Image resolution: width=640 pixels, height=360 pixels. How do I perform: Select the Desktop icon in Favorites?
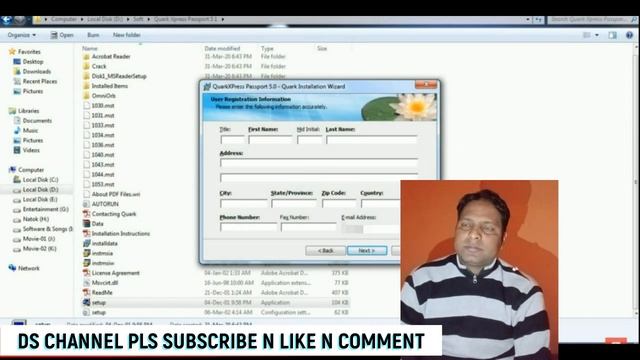pos(17,62)
